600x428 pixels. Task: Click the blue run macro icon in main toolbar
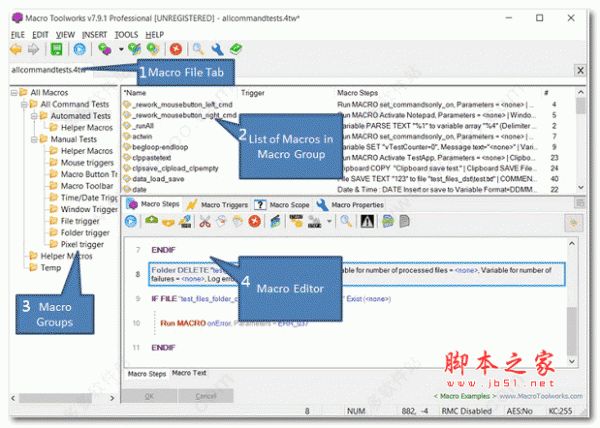click(80, 49)
